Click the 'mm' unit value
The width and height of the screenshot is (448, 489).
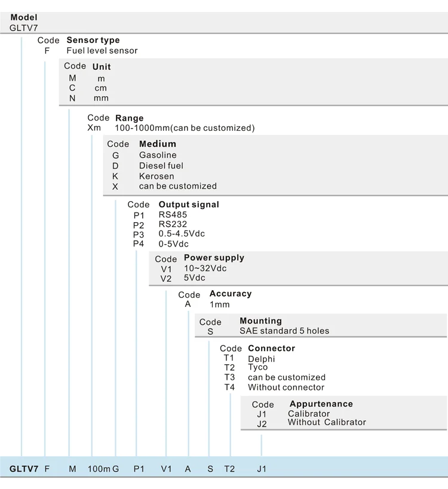(101, 99)
